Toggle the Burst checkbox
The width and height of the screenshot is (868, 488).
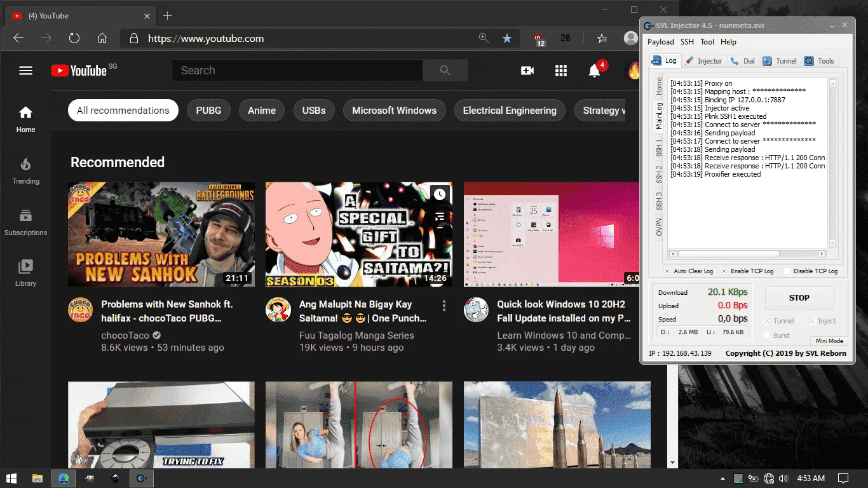pyautogui.click(x=768, y=335)
